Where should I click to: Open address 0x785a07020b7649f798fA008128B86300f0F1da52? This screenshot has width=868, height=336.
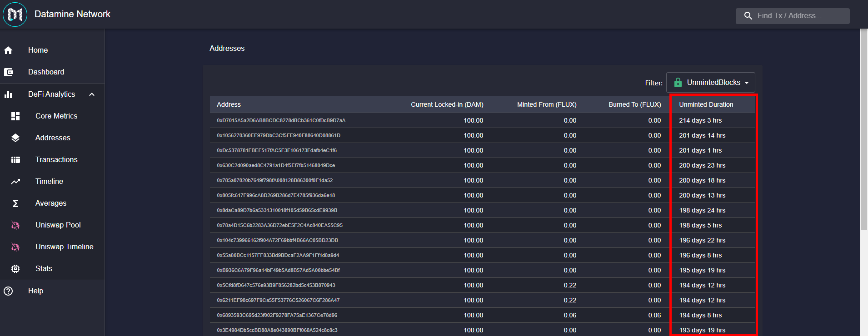(x=274, y=180)
